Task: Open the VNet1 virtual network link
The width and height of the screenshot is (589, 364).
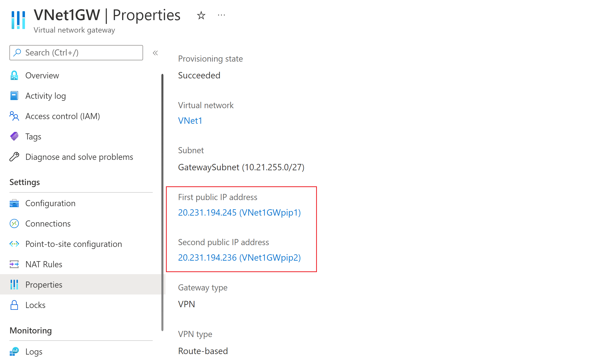Action: (190, 121)
